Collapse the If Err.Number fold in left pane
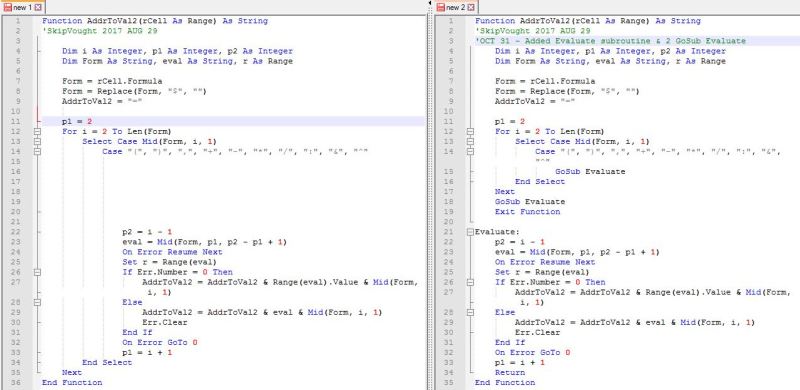Image resolution: width=800 pixels, height=390 pixels. [x=37, y=272]
